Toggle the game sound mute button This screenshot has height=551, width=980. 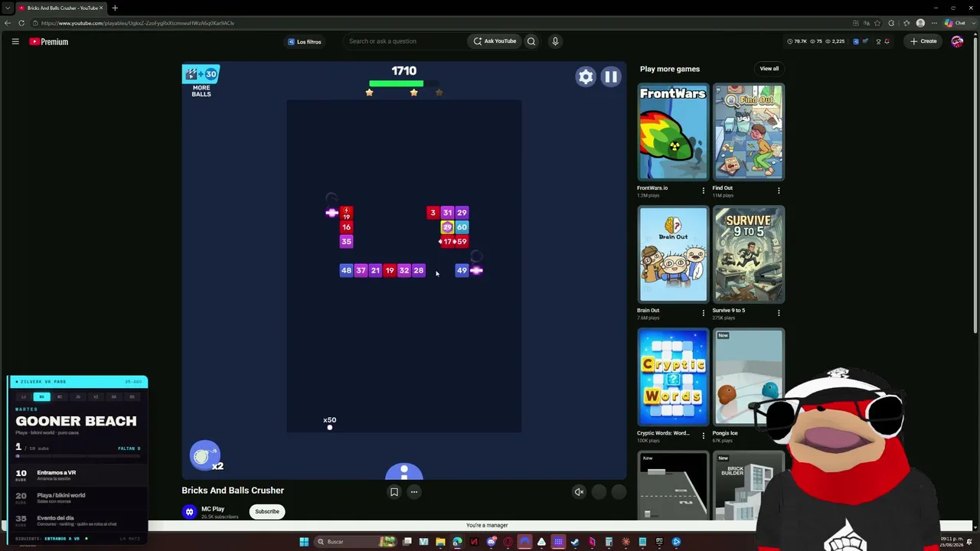(x=580, y=492)
